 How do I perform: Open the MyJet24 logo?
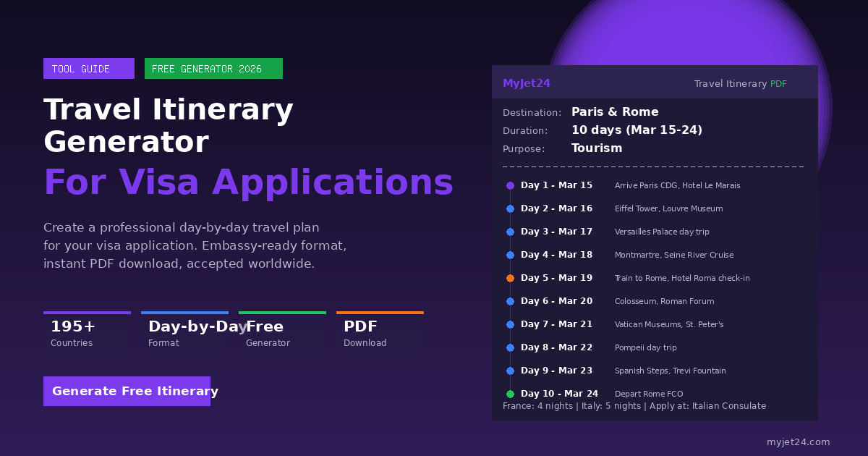tap(527, 83)
